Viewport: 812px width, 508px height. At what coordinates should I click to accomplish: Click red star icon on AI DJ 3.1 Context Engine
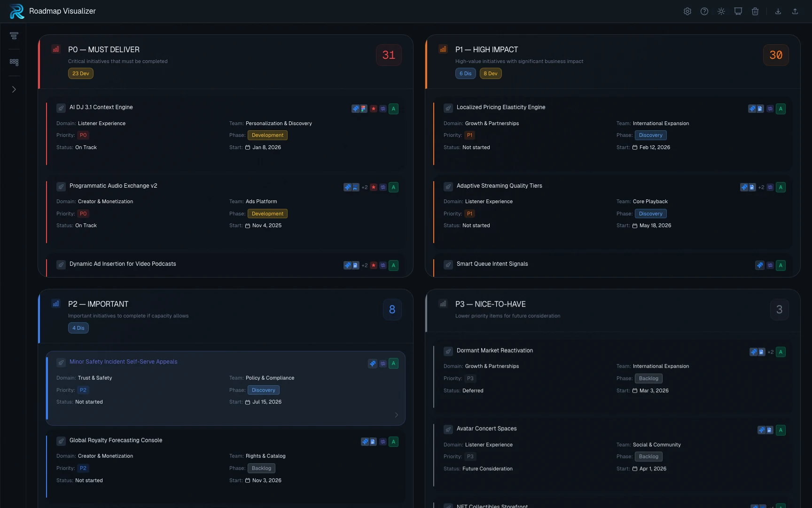click(374, 109)
